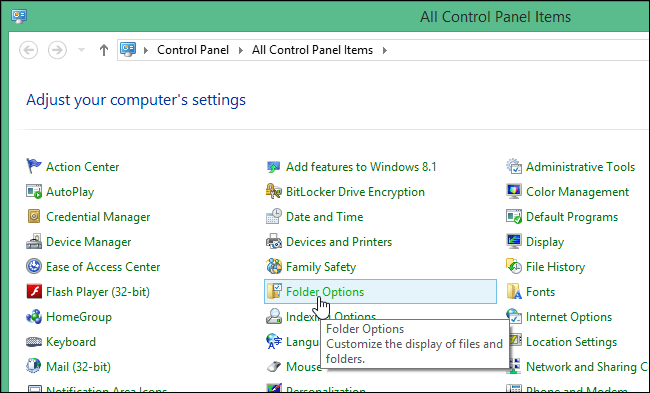This screenshot has height=393, width=650.
Task: Open Add features to Windows 8.1 link
Action: (x=361, y=167)
